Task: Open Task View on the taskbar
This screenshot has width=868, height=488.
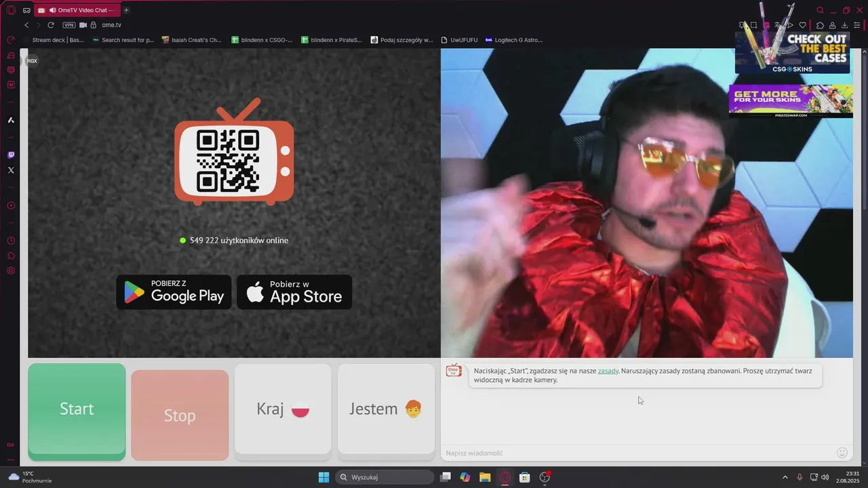Action: coord(446,477)
